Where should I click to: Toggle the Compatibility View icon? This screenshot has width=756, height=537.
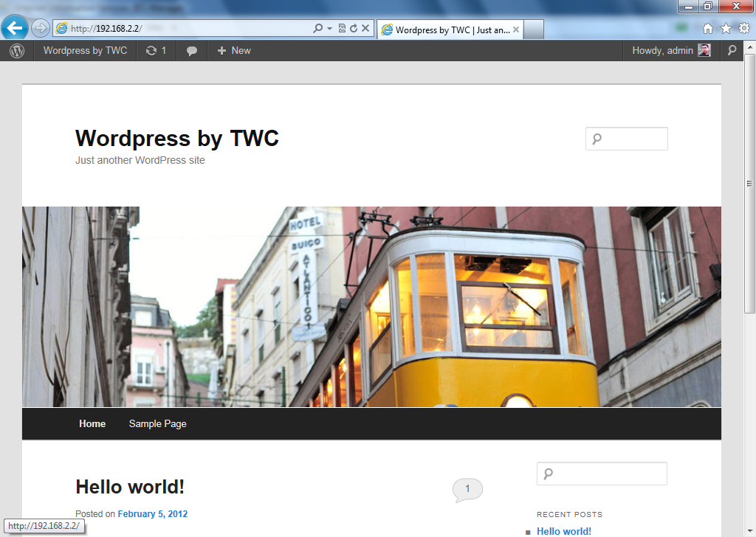coord(342,29)
